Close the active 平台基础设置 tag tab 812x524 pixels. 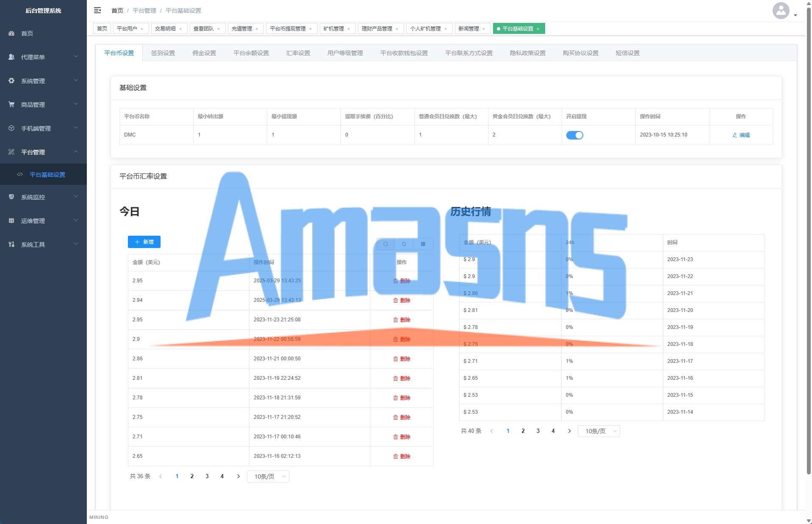click(x=538, y=29)
